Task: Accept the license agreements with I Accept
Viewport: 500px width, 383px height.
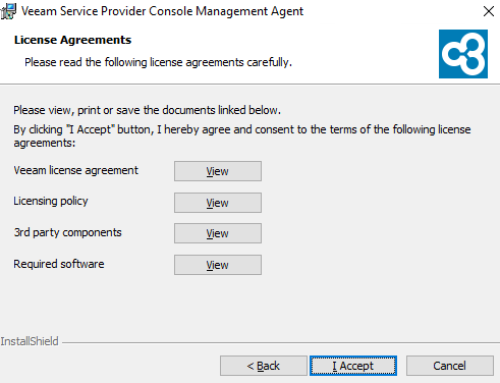Action: pos(353,366)
